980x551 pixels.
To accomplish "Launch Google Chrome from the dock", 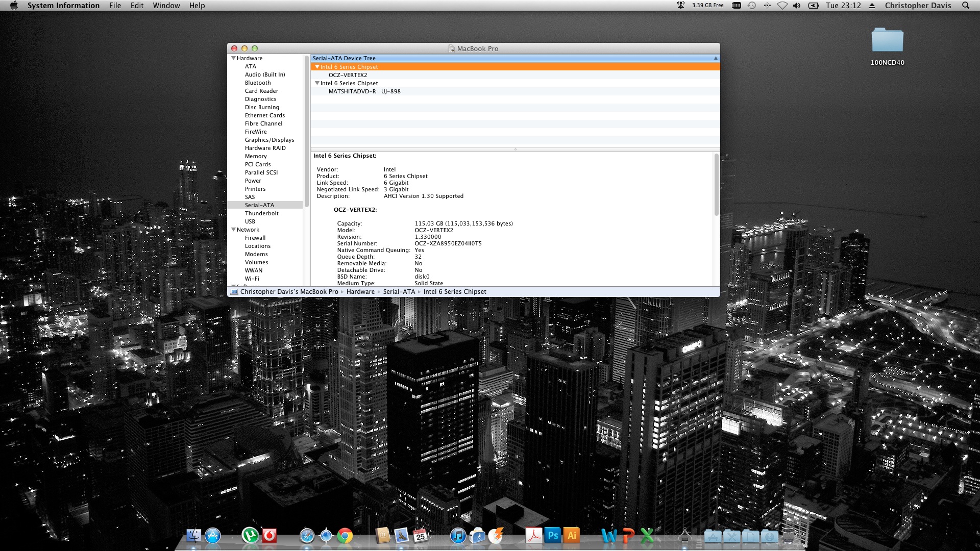I will 345,535.
